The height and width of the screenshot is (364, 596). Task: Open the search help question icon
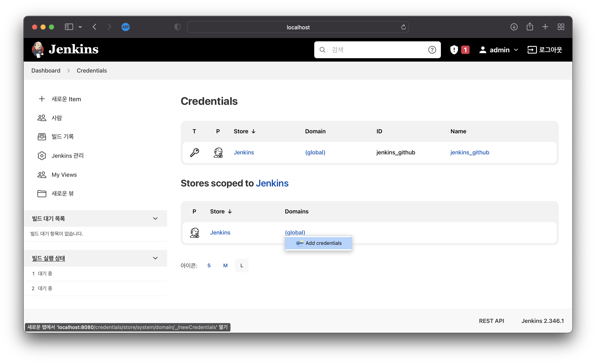(432, 50)
